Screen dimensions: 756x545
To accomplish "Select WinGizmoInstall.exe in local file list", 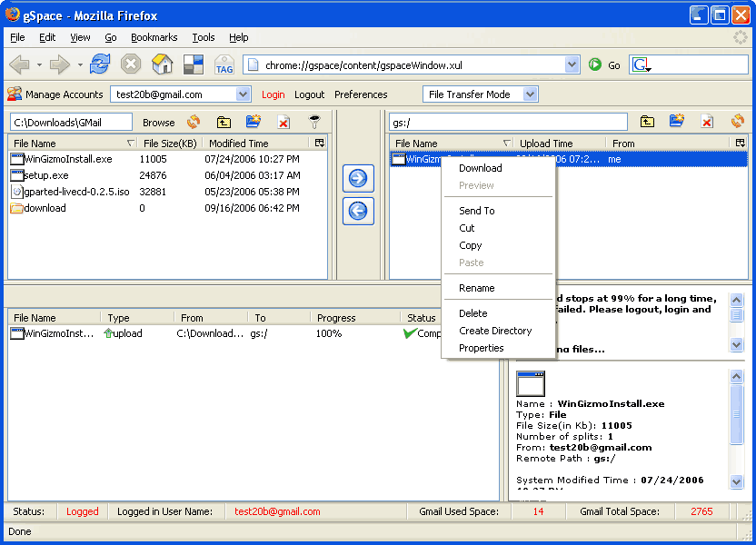I will [x=168, y=159].
